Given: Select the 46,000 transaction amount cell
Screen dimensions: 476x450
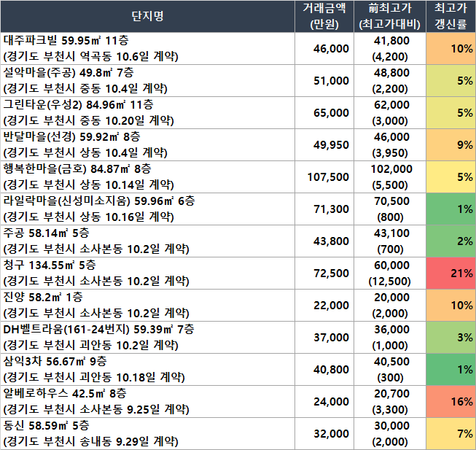Looking at the screenshot, I should 324,49.
